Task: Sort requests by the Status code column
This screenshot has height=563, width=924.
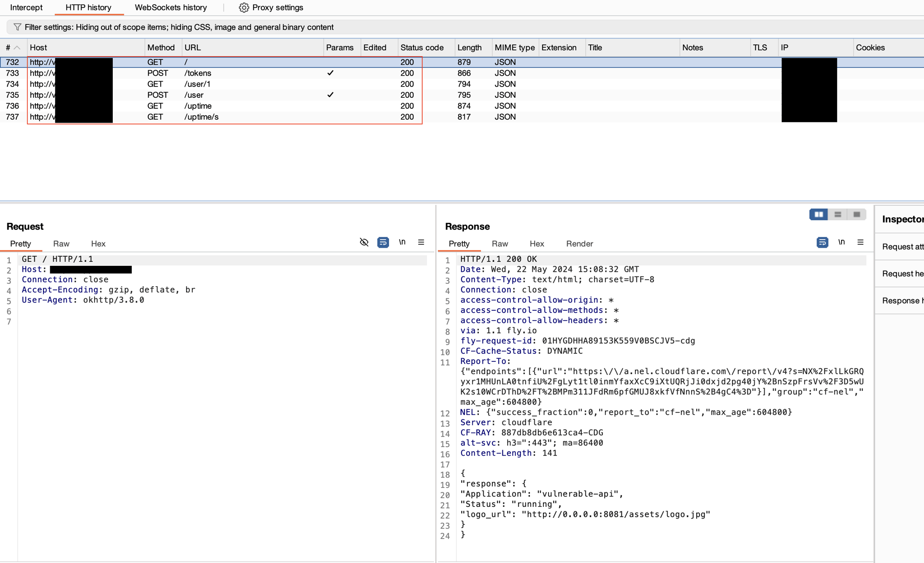Action: 422,47
